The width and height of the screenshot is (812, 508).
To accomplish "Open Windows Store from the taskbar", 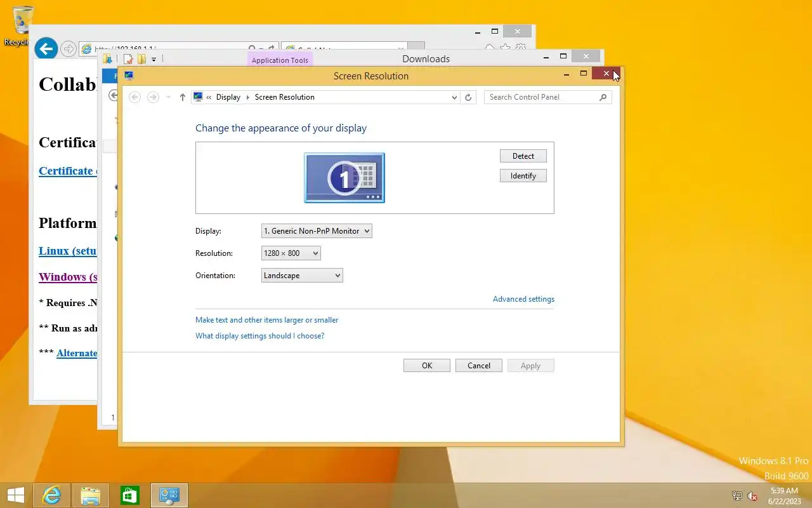I will point(130,495).
